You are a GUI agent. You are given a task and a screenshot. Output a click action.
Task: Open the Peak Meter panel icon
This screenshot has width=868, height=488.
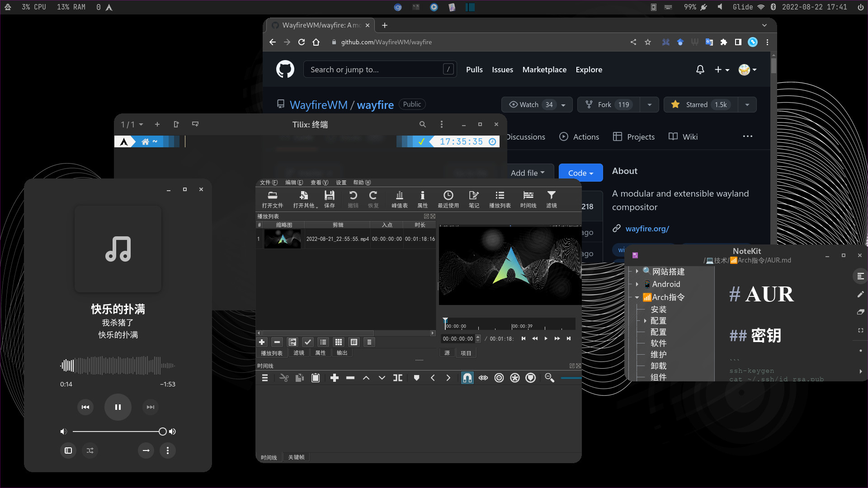[x=399, y=195]
